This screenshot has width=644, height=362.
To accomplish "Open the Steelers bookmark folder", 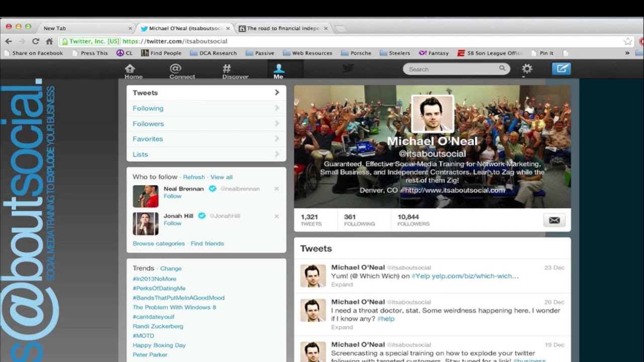I will click(x=395, y=53).
